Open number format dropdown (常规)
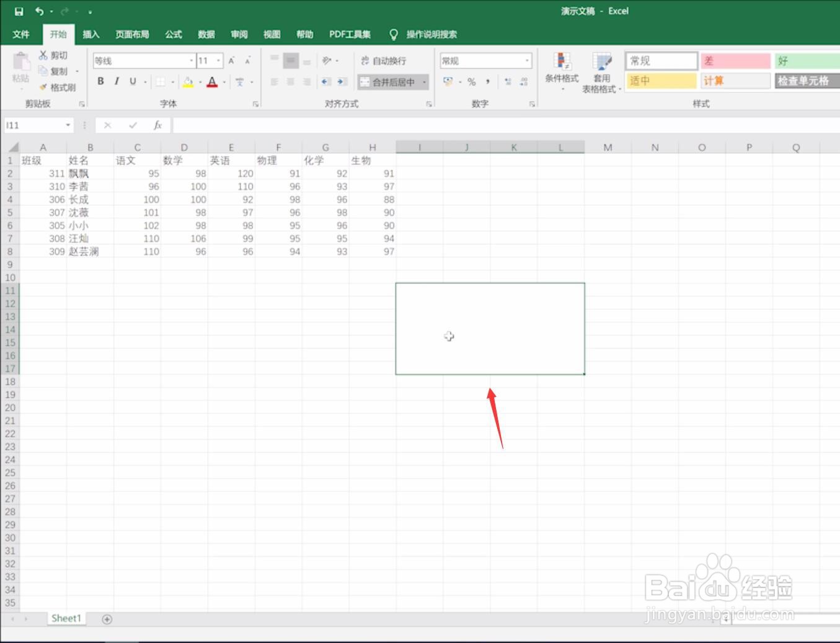Image resolution: width=840 pixels, height=643 pixels. 527,61
